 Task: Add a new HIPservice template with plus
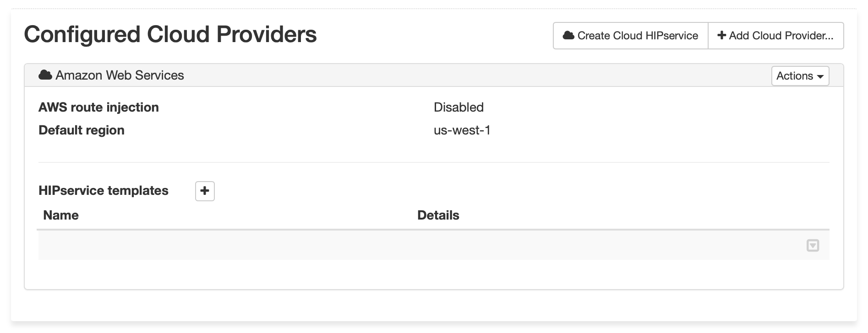pyautogui.click(x=205, y=191)
